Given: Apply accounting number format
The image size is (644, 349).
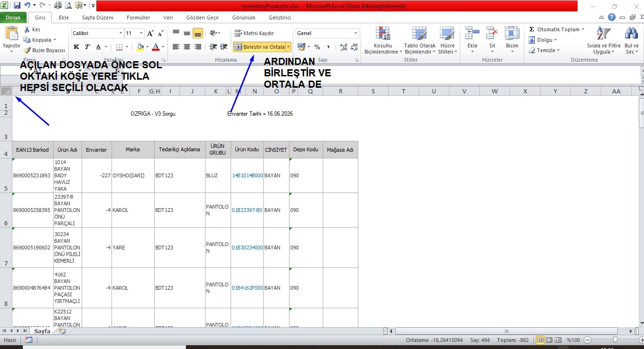Looking at the screenshot, I should click(301, 47).
